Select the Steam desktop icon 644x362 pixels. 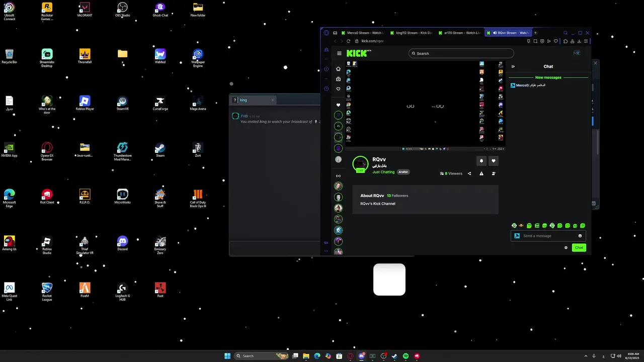click(x=160, y=149)
